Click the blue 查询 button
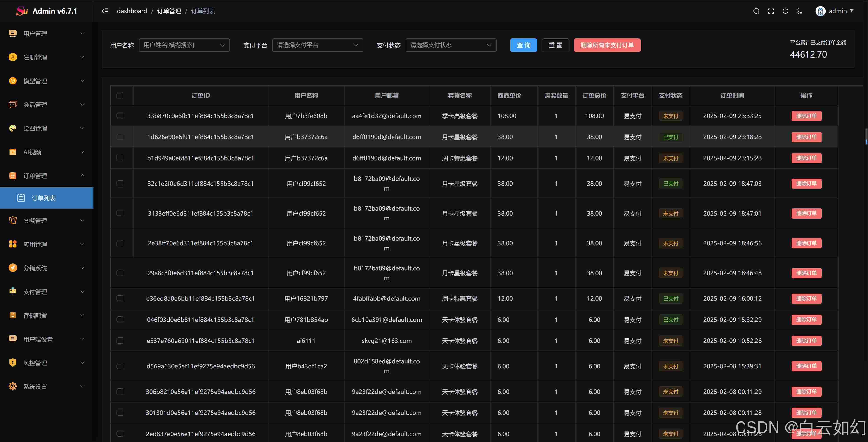This screenshot has height=442, width=868. tap(523, 45)
